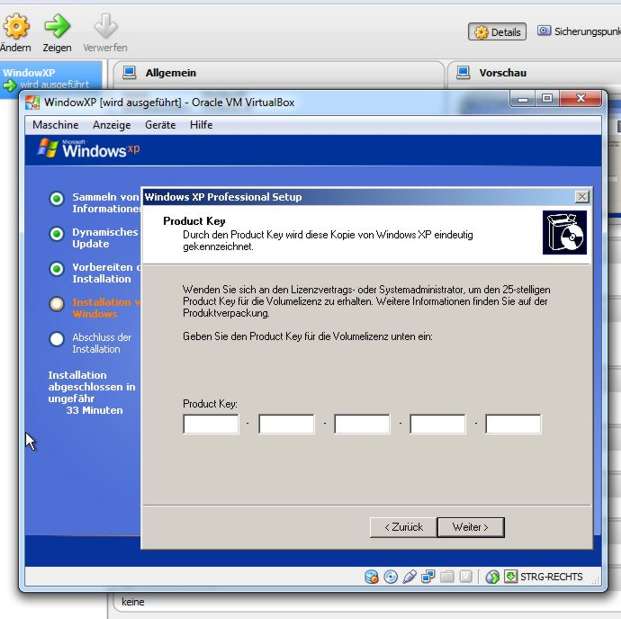The height and width of the screenshot is (619, 621).
Task: Open the Anzeige menu
Action: [x=112, y=125]
